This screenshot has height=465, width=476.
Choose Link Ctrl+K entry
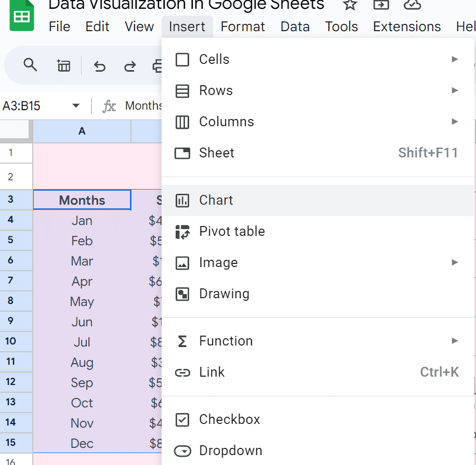pyautogui.click(x=318, y=373)
